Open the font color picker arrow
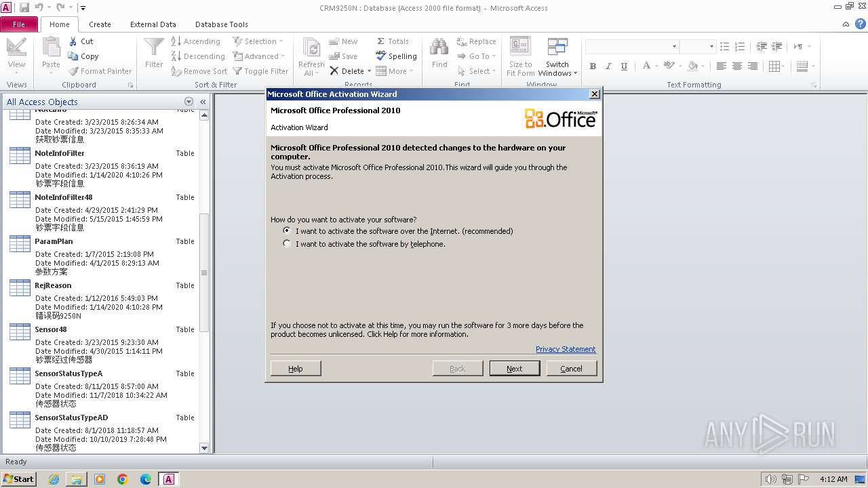 656,66
